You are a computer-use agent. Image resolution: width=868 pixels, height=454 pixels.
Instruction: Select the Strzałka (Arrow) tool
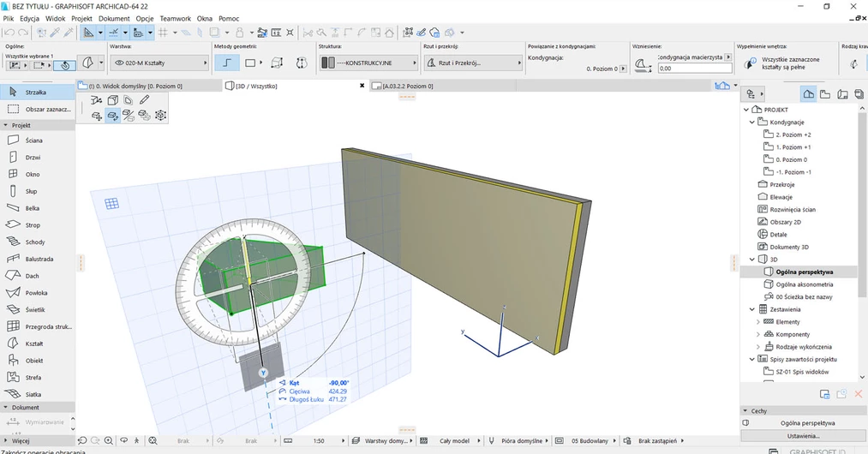tap(37, 92)
